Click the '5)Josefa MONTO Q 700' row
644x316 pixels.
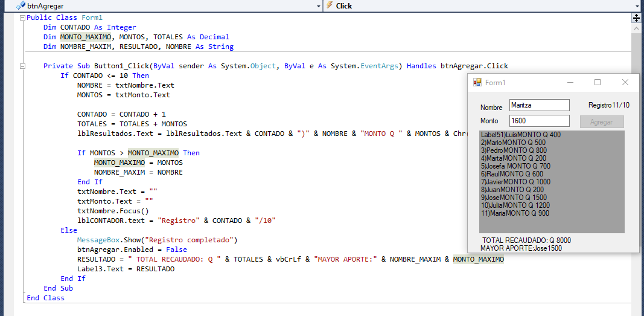click(515, 166)
